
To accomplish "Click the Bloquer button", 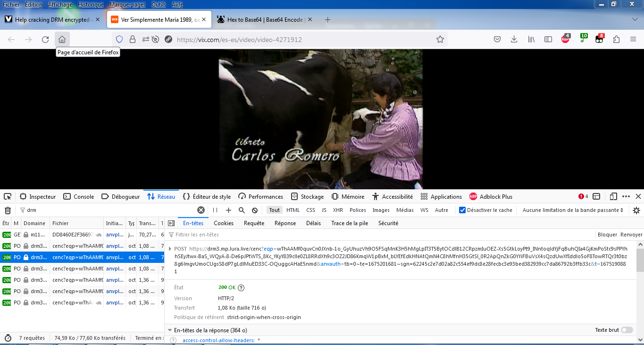I will click(x=607, y=235).
